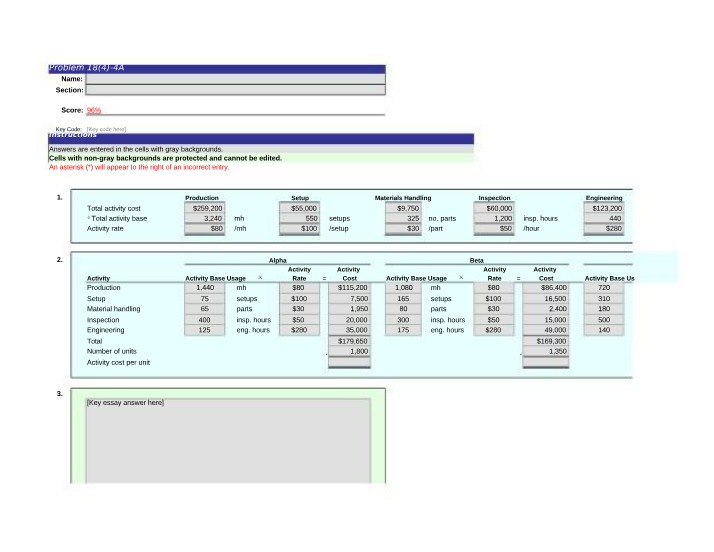Select Beta Material handling usage 80 cell
Viewport: 714px width, 552px height.
[x=403, y=309]
